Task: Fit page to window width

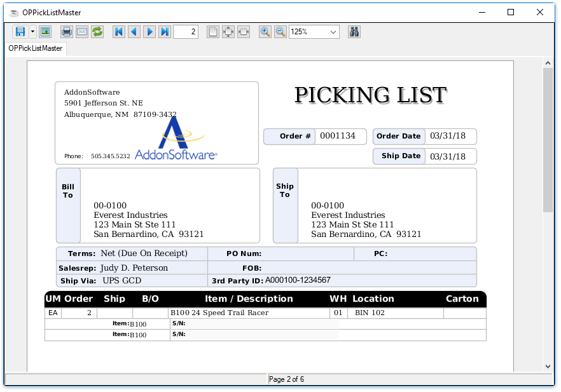Action: [244, 32]
